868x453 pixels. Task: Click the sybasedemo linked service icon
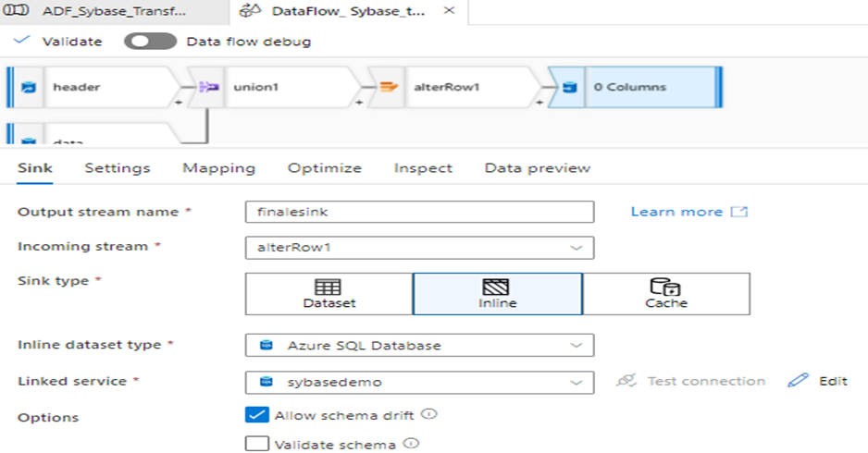click(267, 382)
